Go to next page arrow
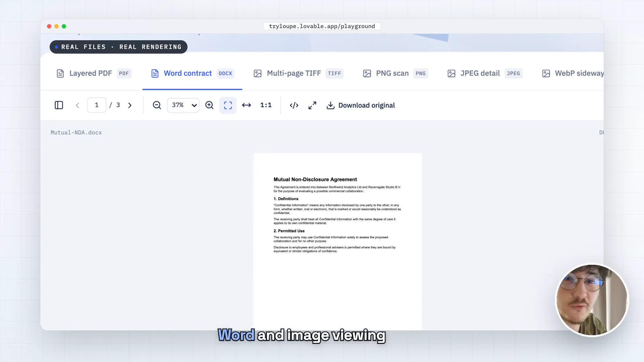644x362 pixels. pos(130,105)
